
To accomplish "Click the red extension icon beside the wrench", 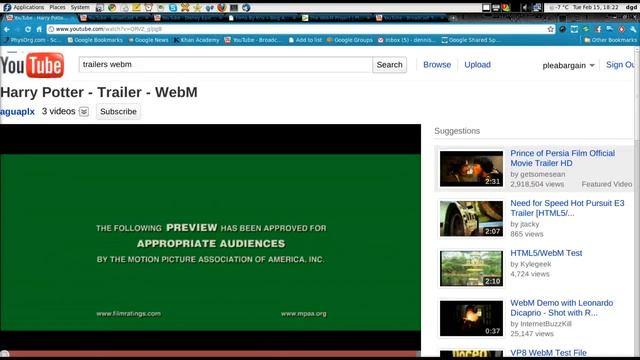I will [621, 29].
